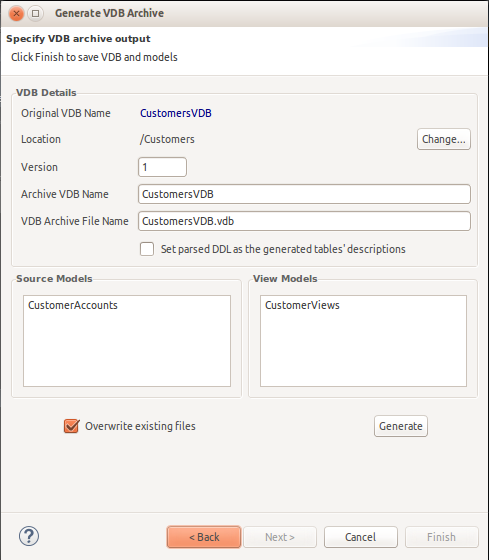Click the disabled Finish button
The height and width of the screenshot is (560, 489).
coord(441,537)
